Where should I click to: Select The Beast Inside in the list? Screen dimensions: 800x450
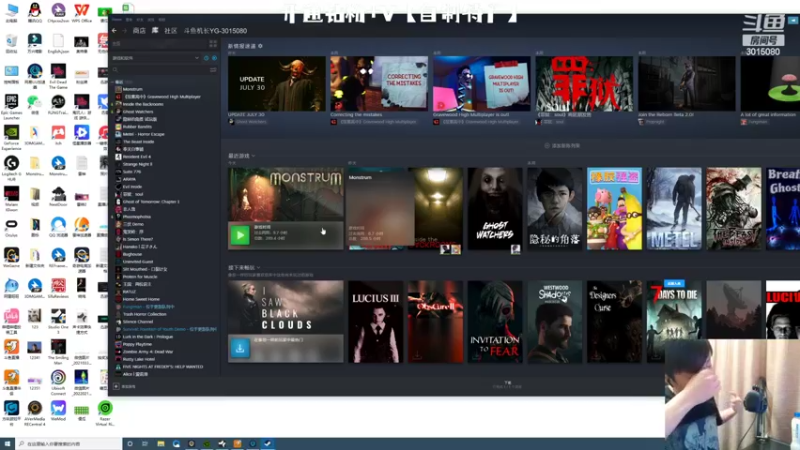[138, 142]
